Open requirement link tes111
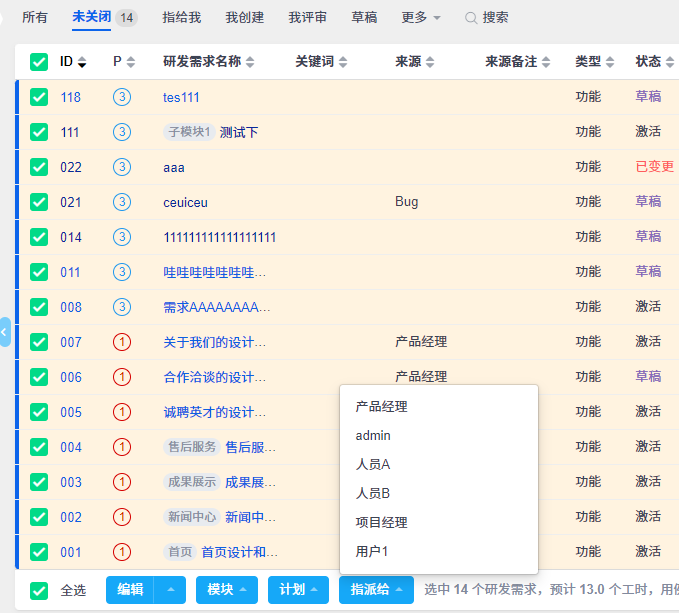 point(181,97)
